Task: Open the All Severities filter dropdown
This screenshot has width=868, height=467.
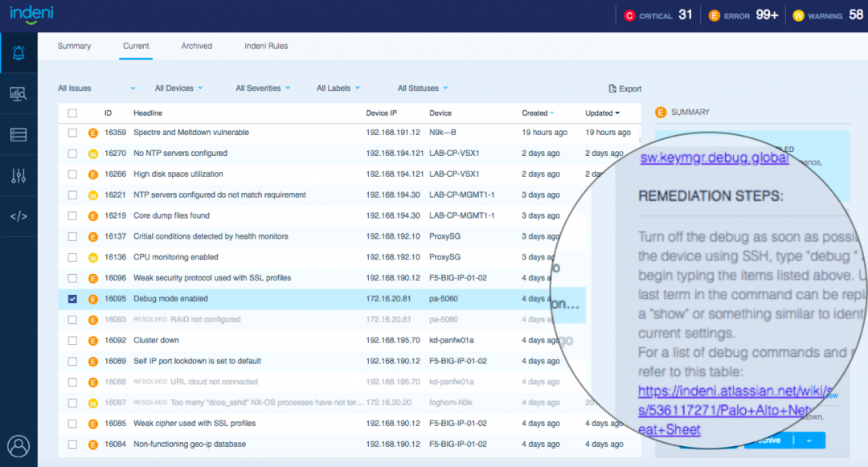Action: (x=262, y=88)
